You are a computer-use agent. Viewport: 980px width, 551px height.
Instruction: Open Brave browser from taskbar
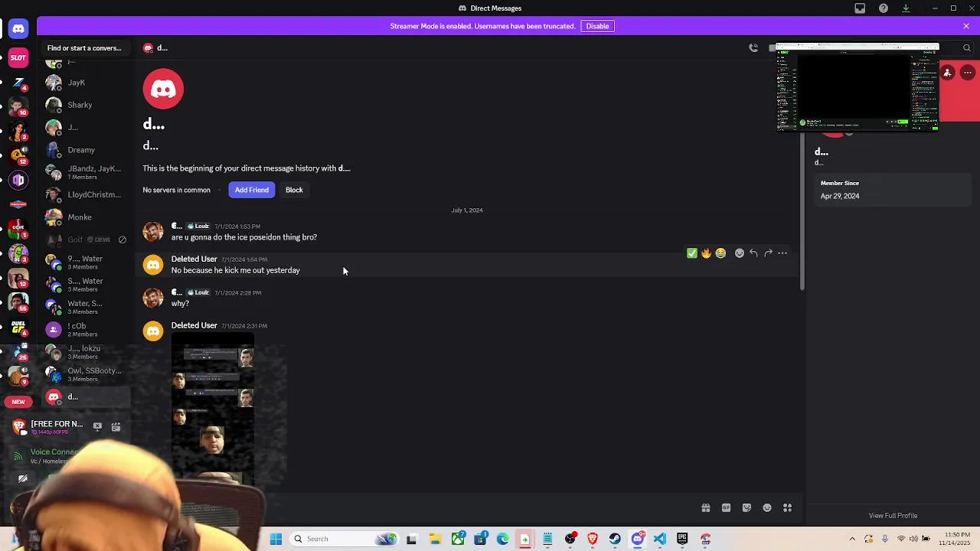click(x=593, y=539)
